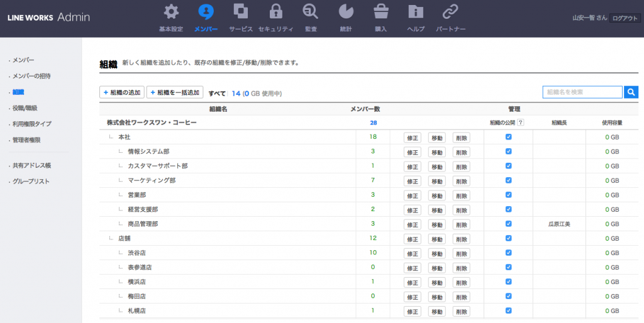Viewport: 644px width, 323px height.
Task: Toggle the 渋谷店 public checkbox
Action: (508, 253)
